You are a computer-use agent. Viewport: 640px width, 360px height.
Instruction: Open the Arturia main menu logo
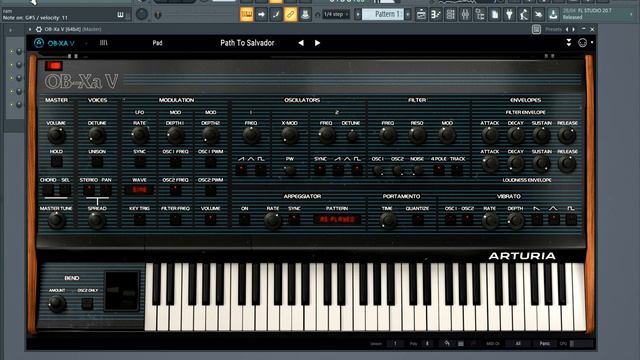(x=39, y=43)
